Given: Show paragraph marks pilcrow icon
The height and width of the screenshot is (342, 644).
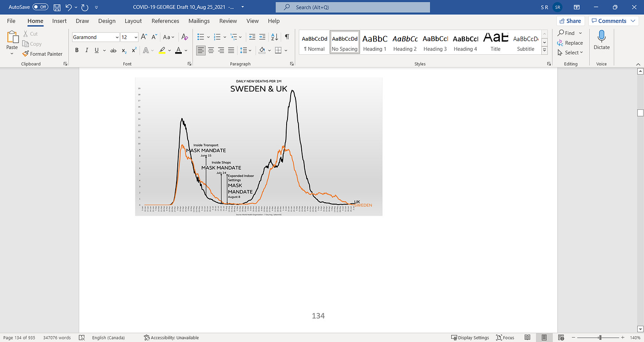Looking at the screenshot, I should 287,37.
